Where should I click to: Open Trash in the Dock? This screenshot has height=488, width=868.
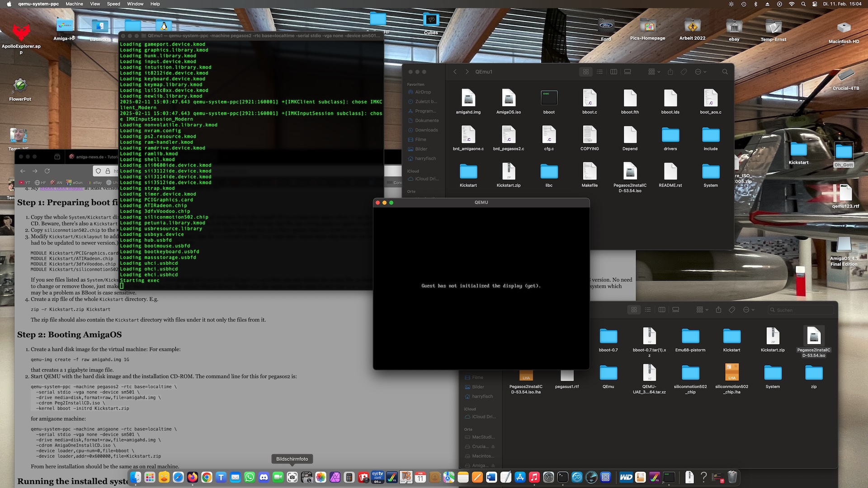tap(732, 477)
